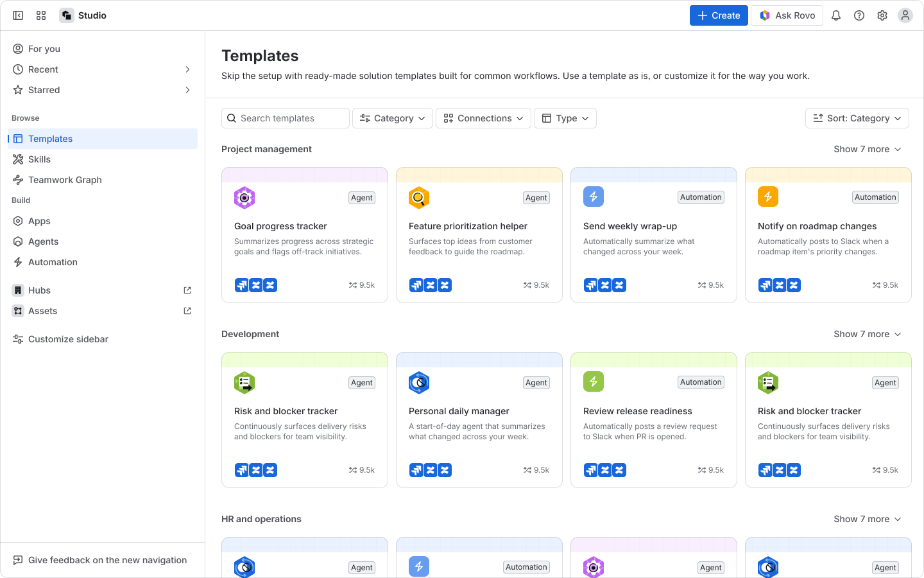This screenshot has height=578, width=924.
Task: Expand the Starred chevron
Action: click(187, 90)
